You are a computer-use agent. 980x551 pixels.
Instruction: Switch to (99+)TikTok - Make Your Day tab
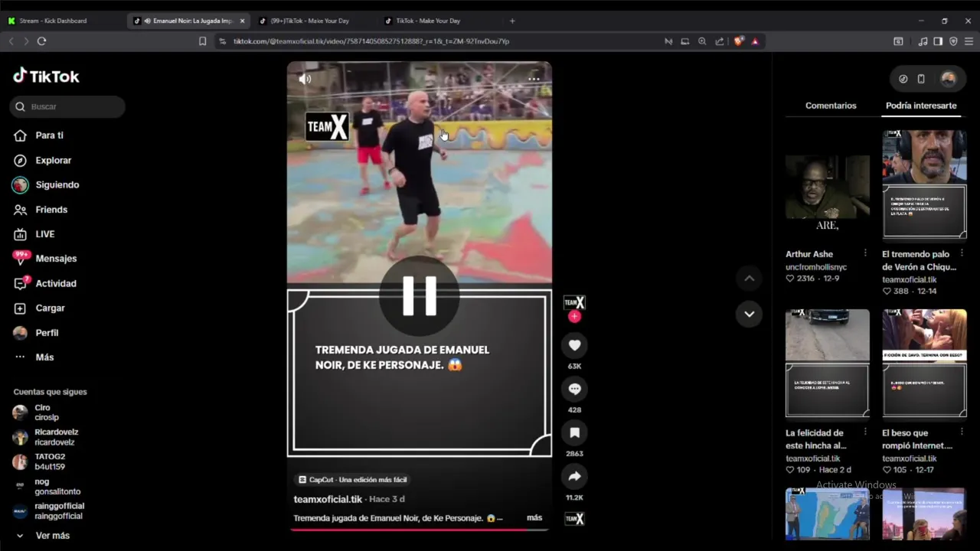coord(309,21)
